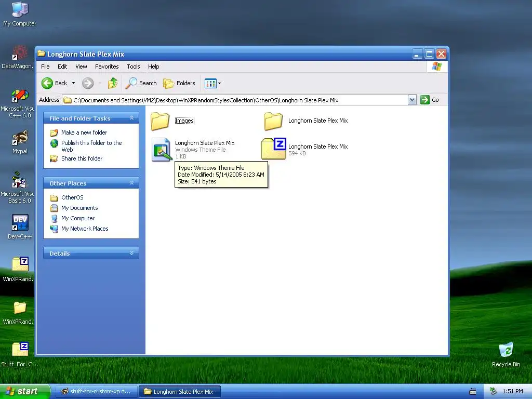Maximize the Longhorn Slate Plex Mix window
This screenshot has height=399, width=532.
(x=429, y=54)
